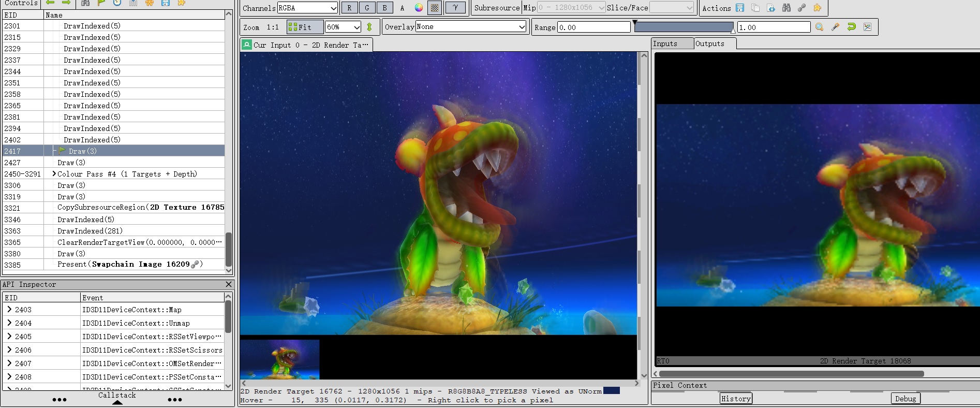Go to previous event with green left arrow
This screenshot has width=980, height=408.
pos(51,3)
